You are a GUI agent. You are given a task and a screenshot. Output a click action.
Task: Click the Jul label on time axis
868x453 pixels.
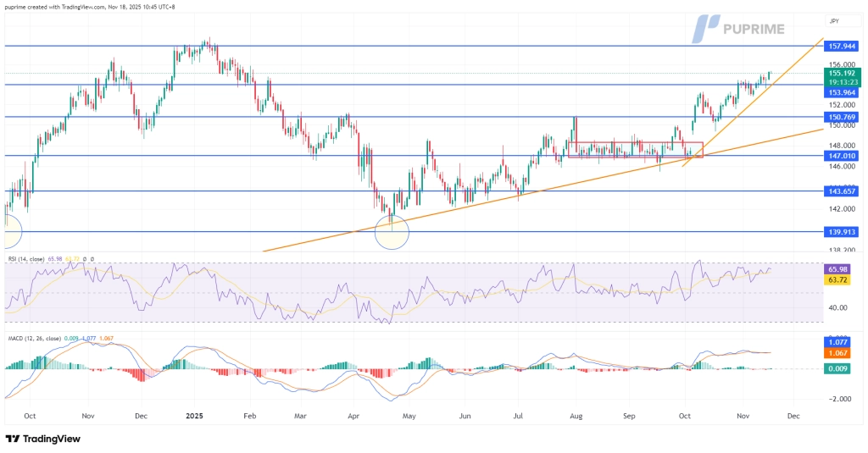[x=518, y=416]
